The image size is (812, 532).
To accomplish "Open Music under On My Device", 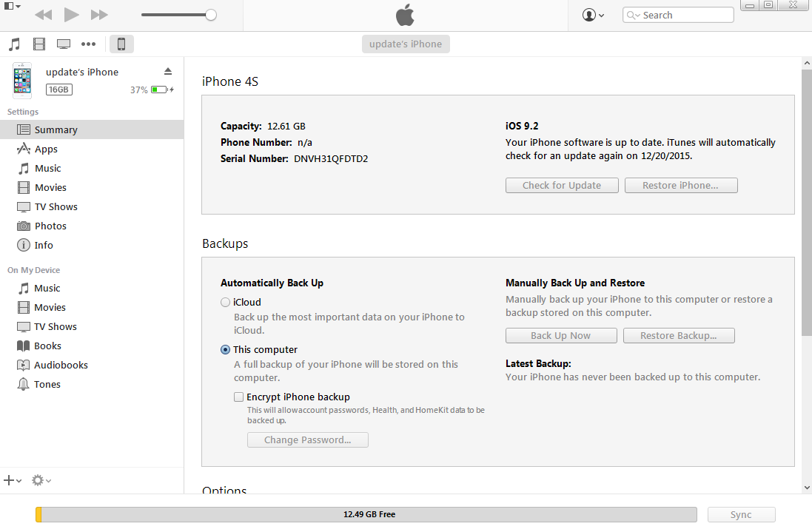I will (92, 289).
